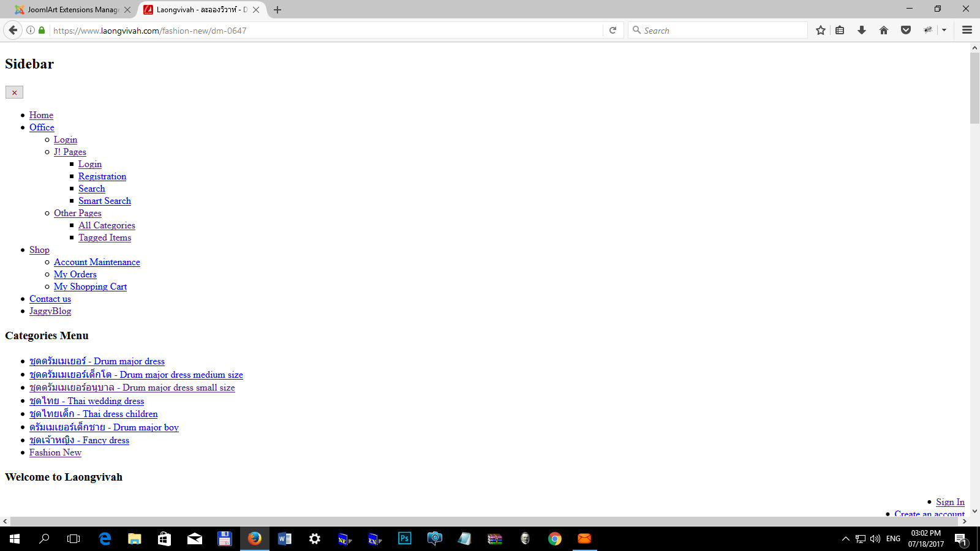Close the JoomlArt Extensions Manager tab
This screenshot has height=551, width=980.
(x=127, y=10)
